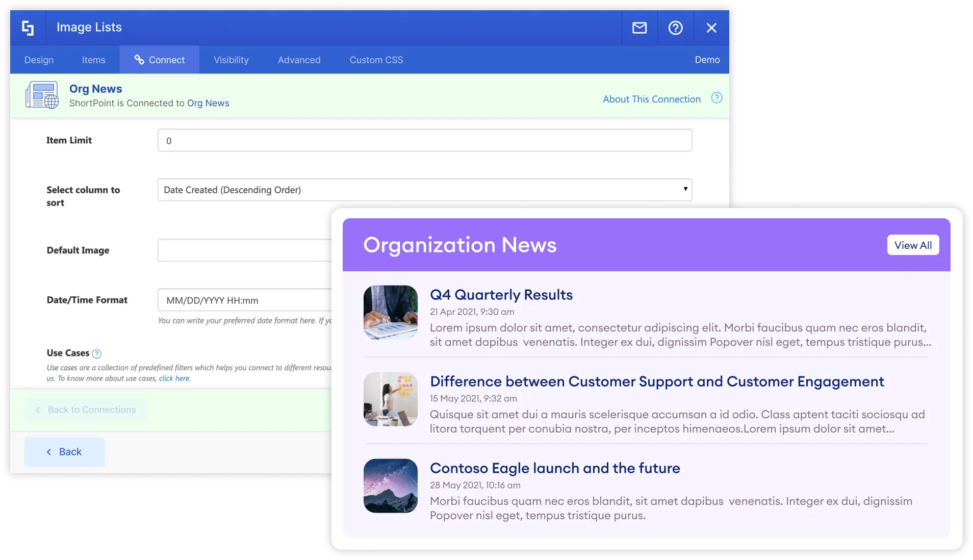973x560 pixels.
Task: Open the email support envelope icon
Action: click(639, 28)
